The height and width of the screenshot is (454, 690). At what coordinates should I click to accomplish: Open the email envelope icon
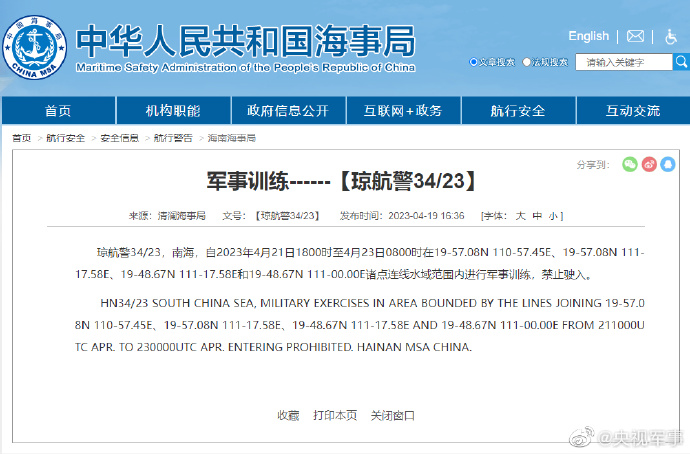tap(635, 36)
